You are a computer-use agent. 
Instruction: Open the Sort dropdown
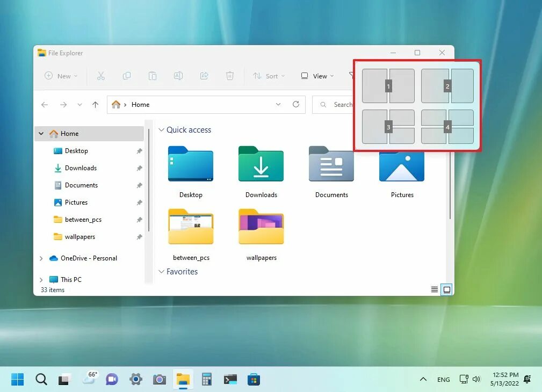269,76
